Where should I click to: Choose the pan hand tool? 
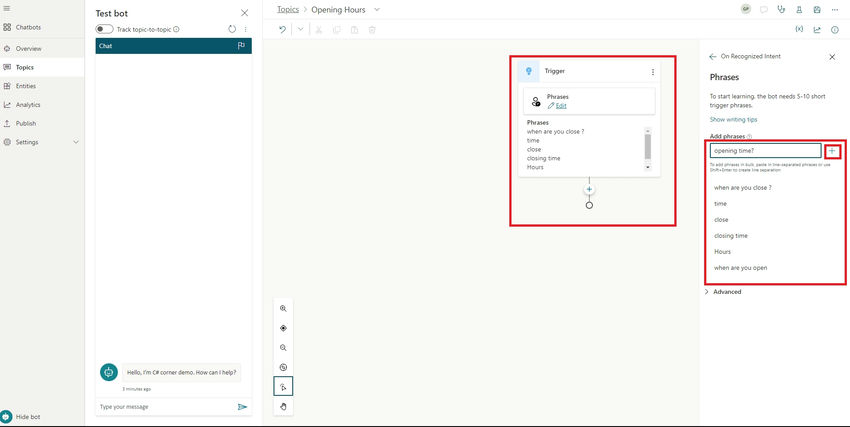[x=283, y=406]
